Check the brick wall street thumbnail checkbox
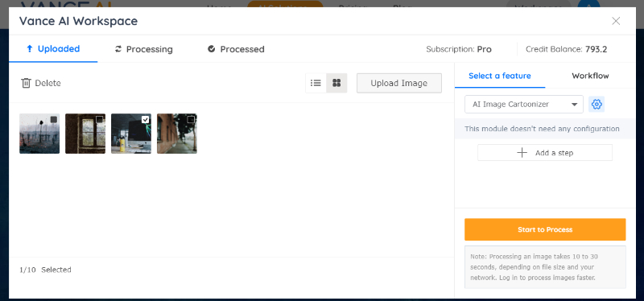Screen dimensions: 644x301 (x=191, y=119)
